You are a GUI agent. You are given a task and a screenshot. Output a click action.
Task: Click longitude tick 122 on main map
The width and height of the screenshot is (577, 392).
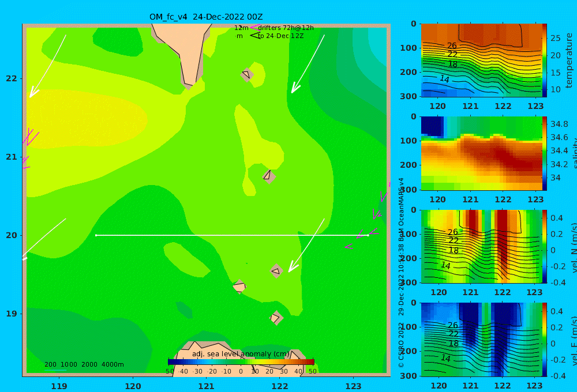point(280,386)
